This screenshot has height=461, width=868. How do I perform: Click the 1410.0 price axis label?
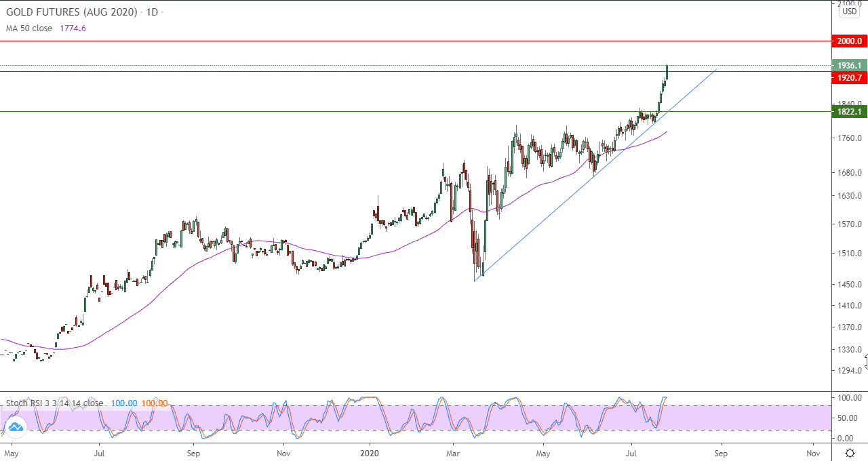849,306
